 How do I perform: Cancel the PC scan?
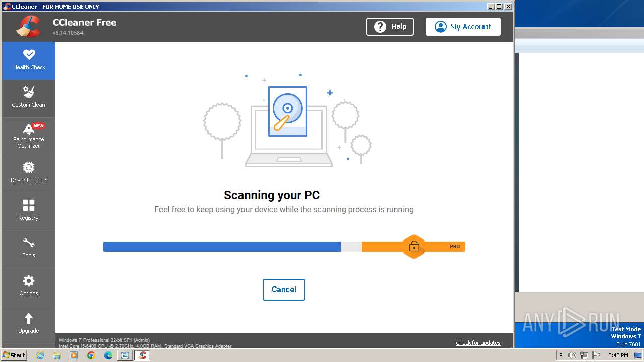[284, 290]
